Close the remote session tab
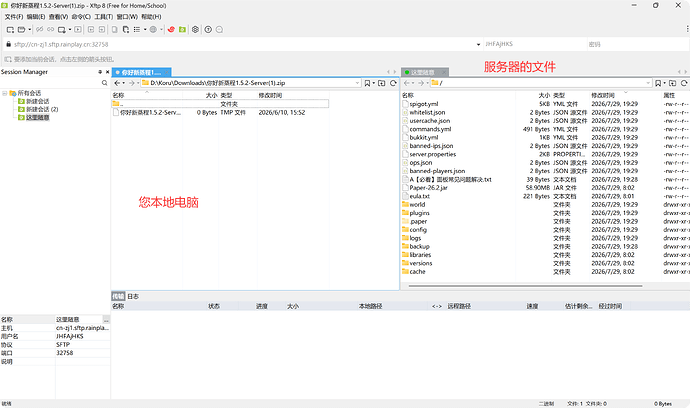 (444, 72)
